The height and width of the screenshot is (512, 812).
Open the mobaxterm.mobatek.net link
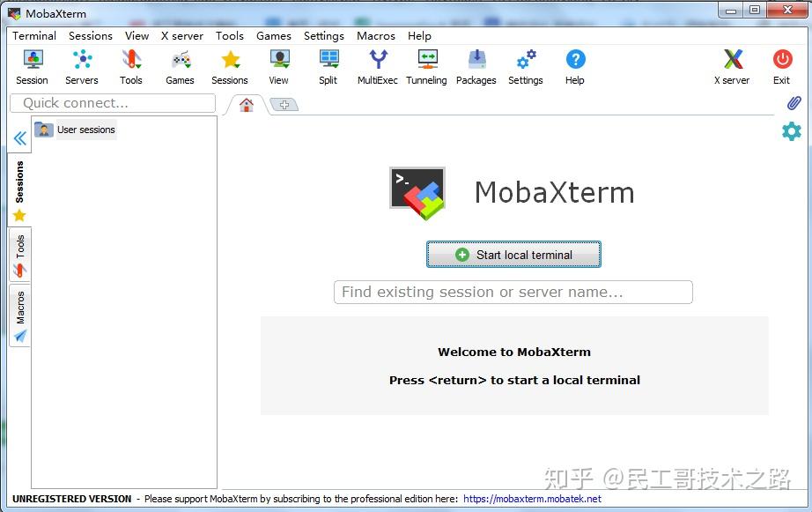532,499
